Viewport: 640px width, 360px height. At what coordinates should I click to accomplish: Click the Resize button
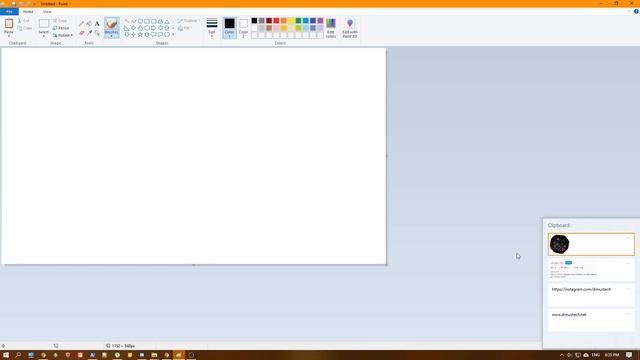61,28
